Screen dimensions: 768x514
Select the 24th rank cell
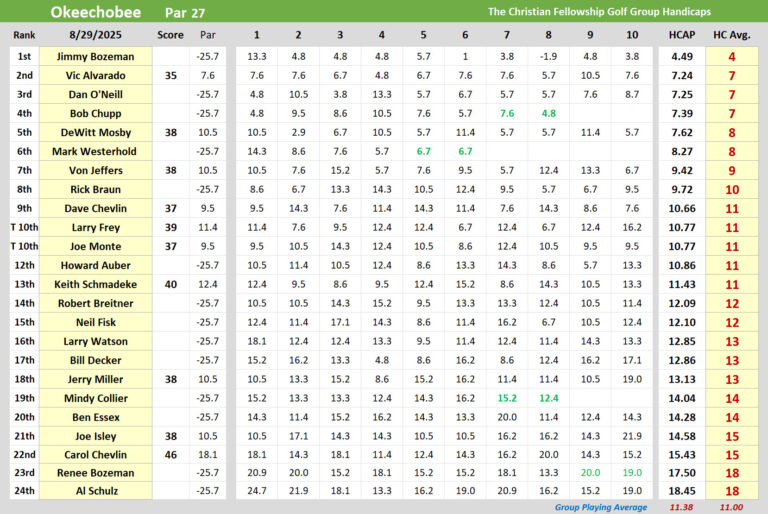pyautogui.click(x=24, y=491)
